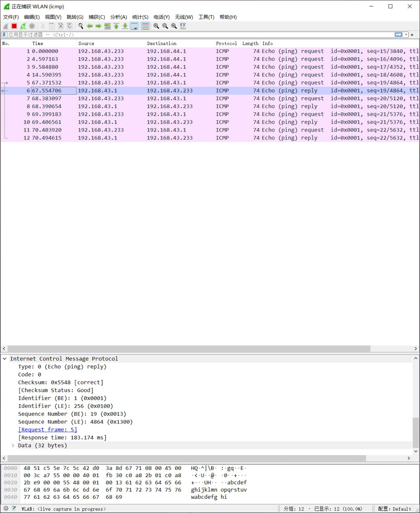Click the save capture file icon
The image size is (420, 513).
pyautogui.click(x=52, y=26)
